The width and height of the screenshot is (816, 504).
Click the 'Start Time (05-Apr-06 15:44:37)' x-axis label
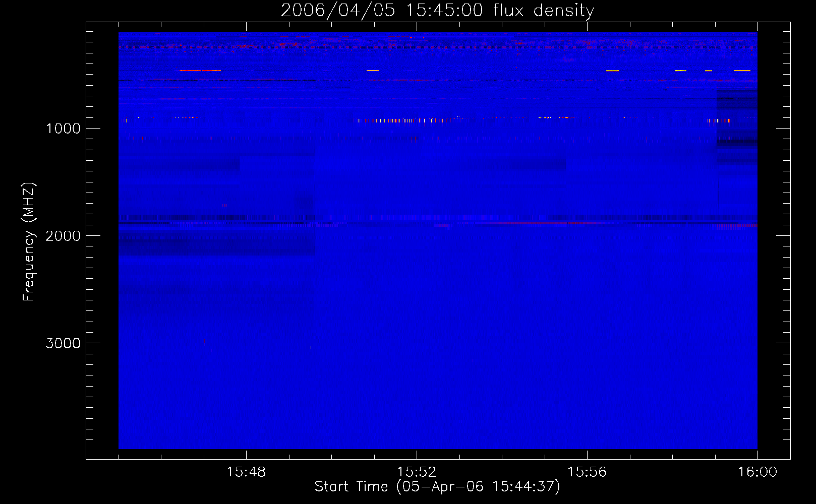(437, 487)
